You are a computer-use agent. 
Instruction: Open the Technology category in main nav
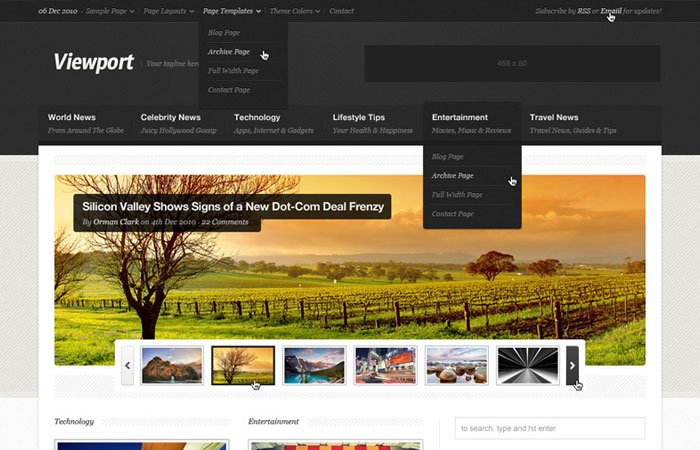274,124
